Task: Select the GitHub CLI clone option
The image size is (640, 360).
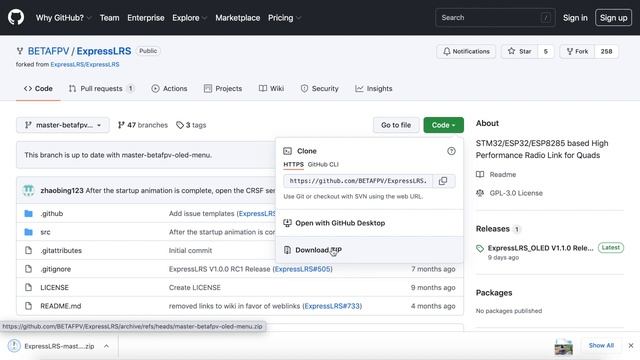Action: (x=323, y=164)
